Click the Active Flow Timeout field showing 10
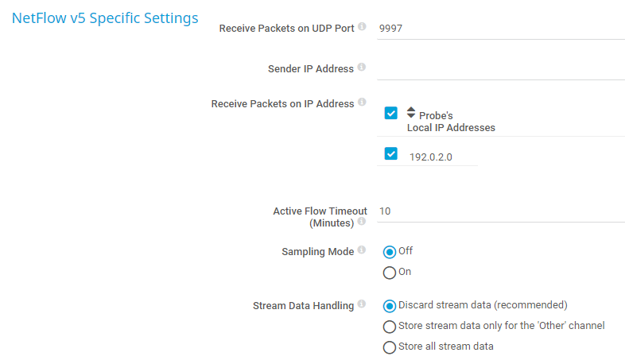The image size is (625, 364). coord(501,211)
